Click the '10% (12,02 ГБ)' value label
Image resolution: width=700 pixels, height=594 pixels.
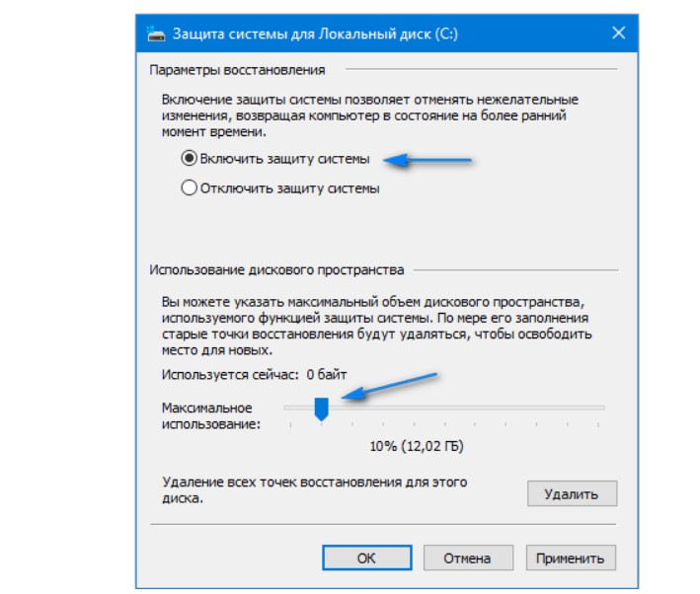click(x=417, y=446)
